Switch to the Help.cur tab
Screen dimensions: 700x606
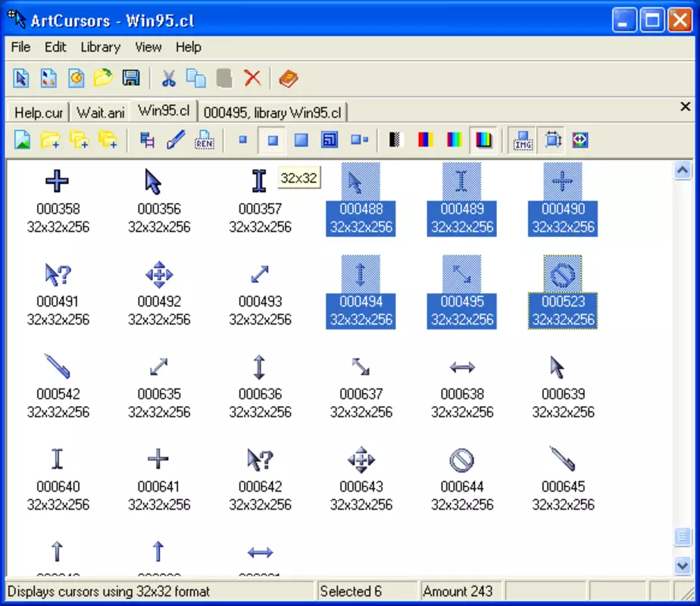(39, 112)
